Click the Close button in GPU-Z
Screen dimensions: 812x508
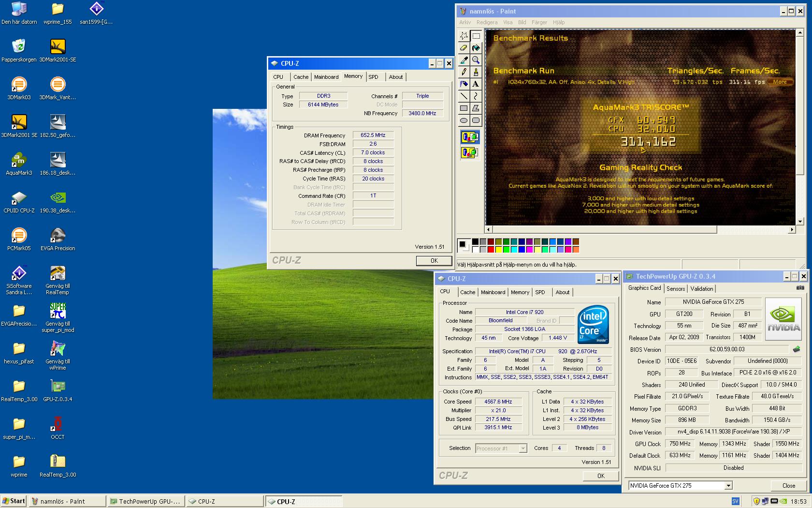point(788,486)
